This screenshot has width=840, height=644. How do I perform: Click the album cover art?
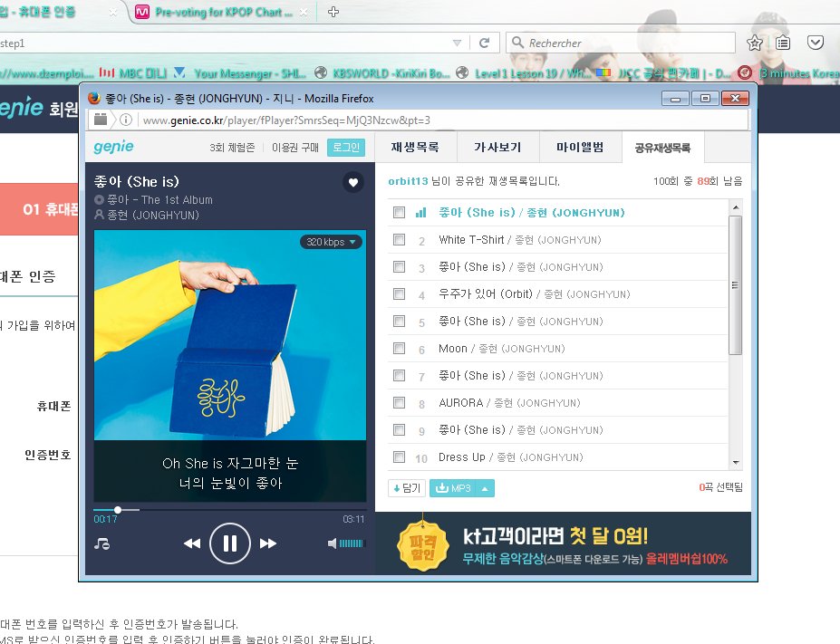click(230, 335)
